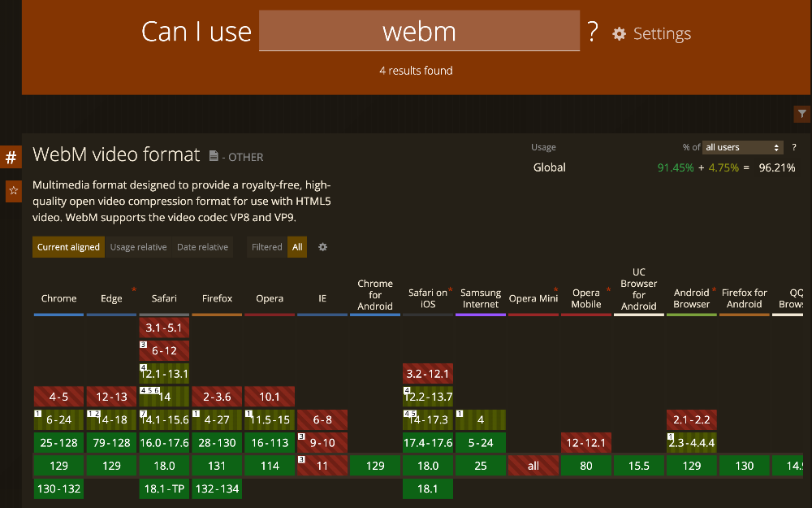Viewport: 812px width, 508px height.
Task: Select Safari 18.1-TP cell
Action: point(164,488)
